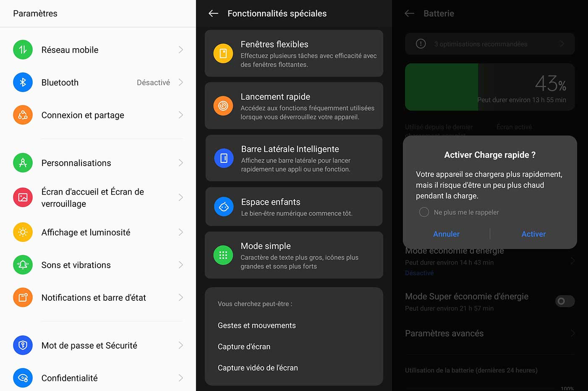Screen dimensions: 588x391
Task: Tap 'Vous cherchez peut-être :' heading
Action: click(255, 304)
